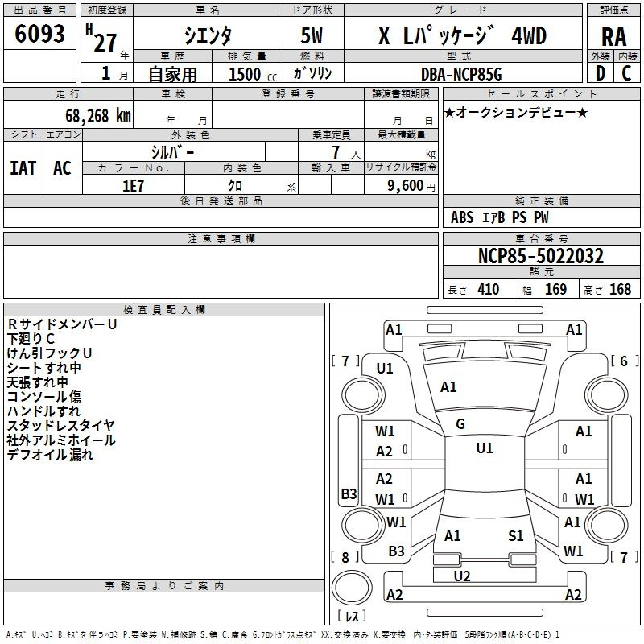Click the lot number 6093
This screenshot has height=644, width=644.
click(x=39, y=34)
